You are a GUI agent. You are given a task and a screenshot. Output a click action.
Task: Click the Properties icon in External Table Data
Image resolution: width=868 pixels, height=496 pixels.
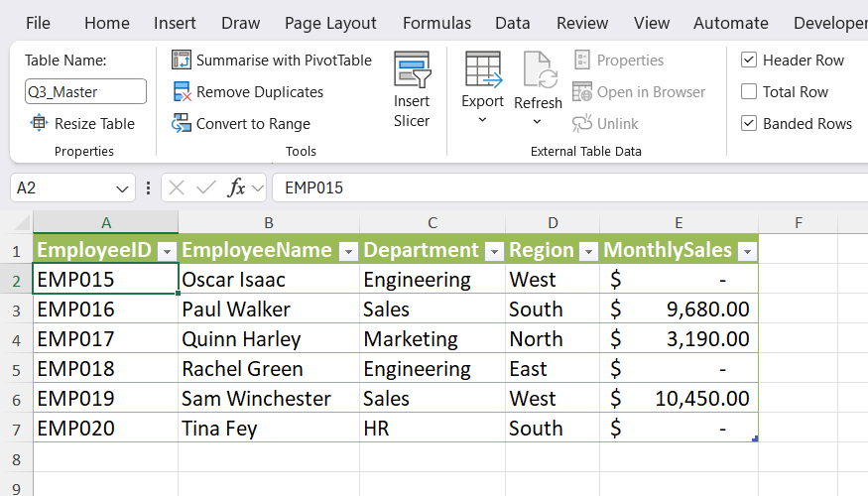point(581,60)
